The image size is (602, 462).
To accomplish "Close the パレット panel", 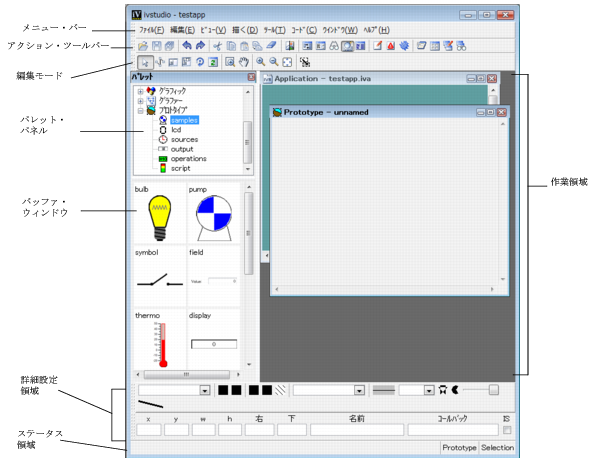I will pyautogui.click(x=251, y=77).
